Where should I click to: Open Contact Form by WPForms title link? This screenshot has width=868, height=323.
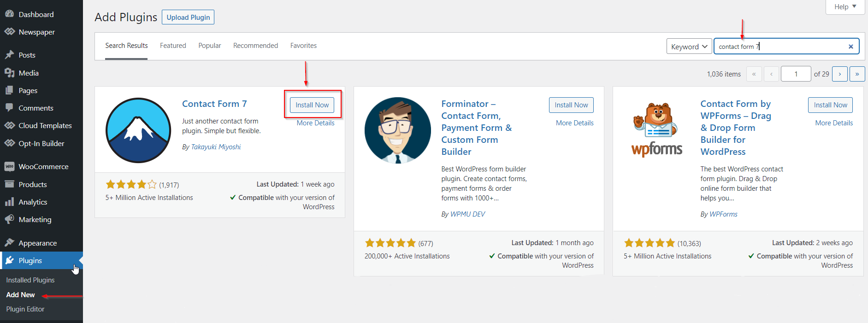pyautogui.click(x=736, y=128)
